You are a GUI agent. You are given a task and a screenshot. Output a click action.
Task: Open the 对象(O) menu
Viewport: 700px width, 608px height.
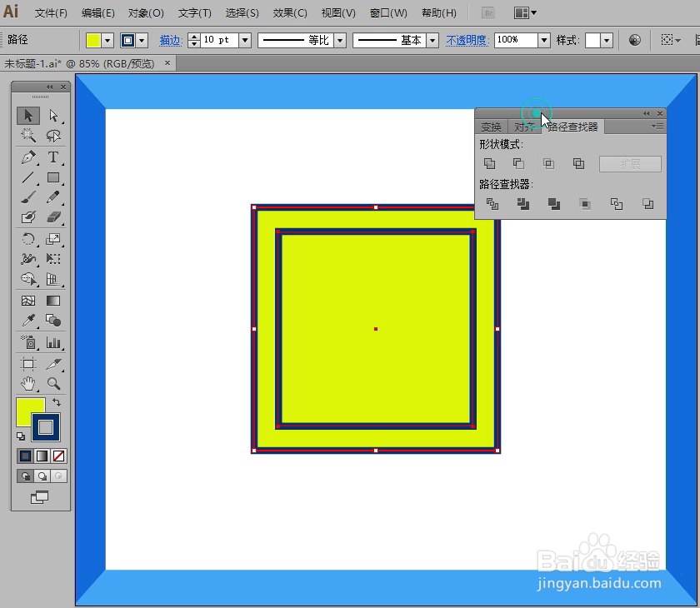pos(146,13)
